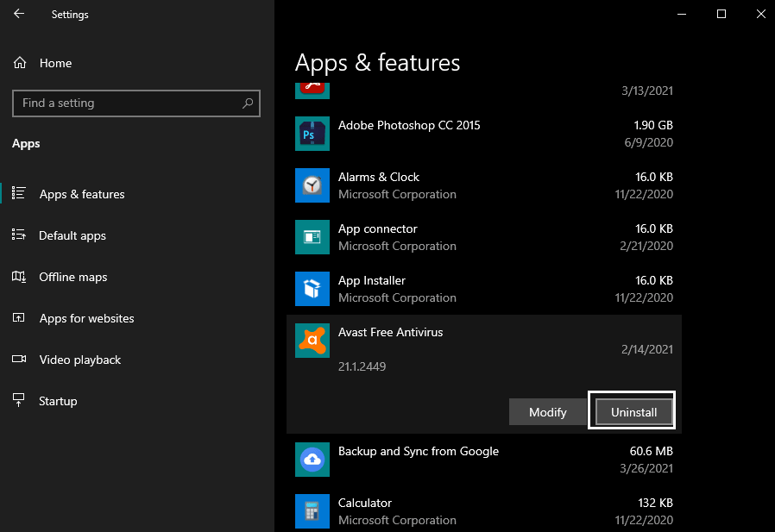Viewport: 775px width, 532px height.
Task: Click the App connector app icon
Action: pyautogui.click(x=312, y=237)
